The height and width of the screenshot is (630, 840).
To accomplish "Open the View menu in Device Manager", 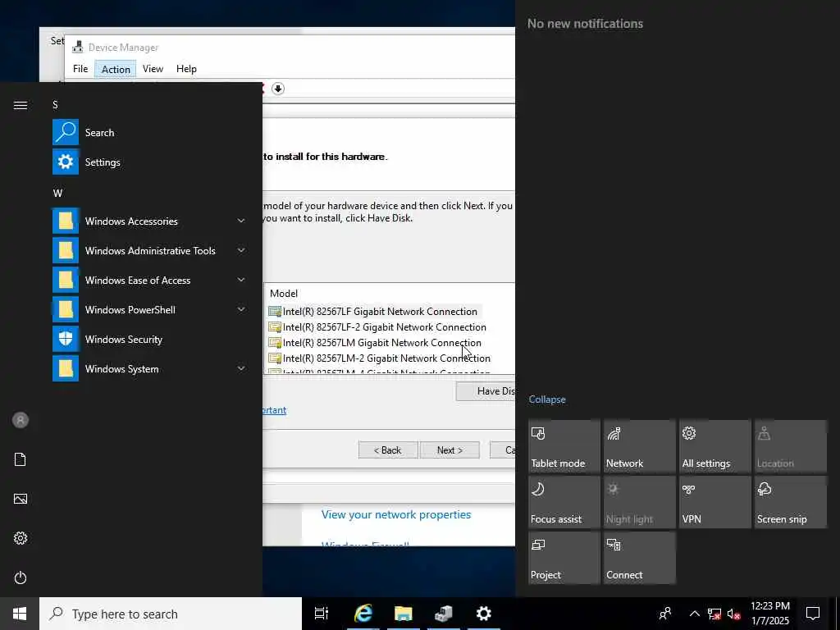I will tap(153, 69).
